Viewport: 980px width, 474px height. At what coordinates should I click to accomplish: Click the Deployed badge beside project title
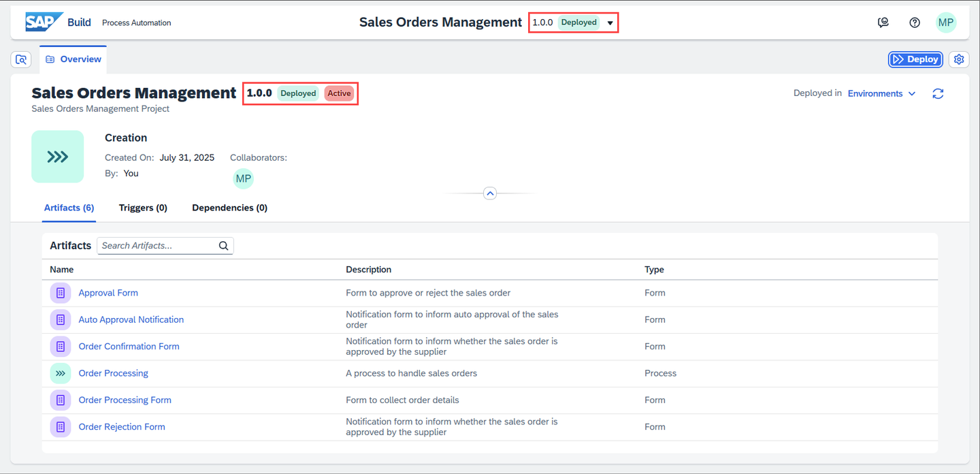click(x=298, y=93)
